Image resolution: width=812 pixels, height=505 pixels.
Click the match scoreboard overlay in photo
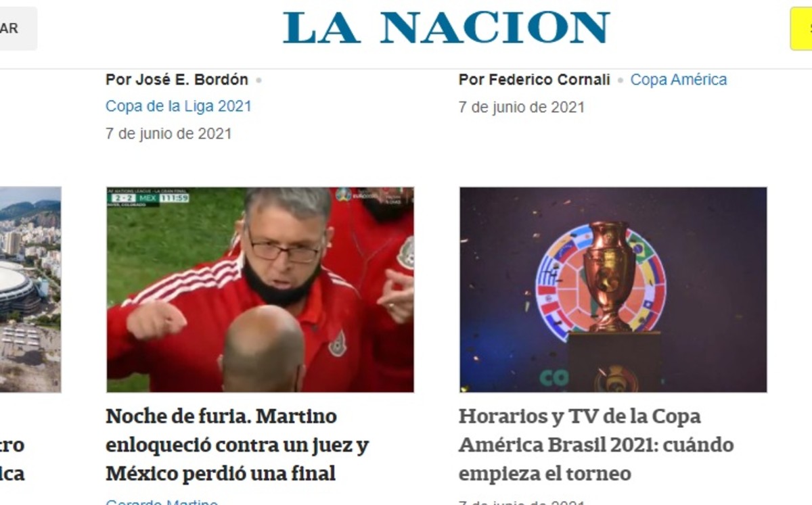point(148,197)
